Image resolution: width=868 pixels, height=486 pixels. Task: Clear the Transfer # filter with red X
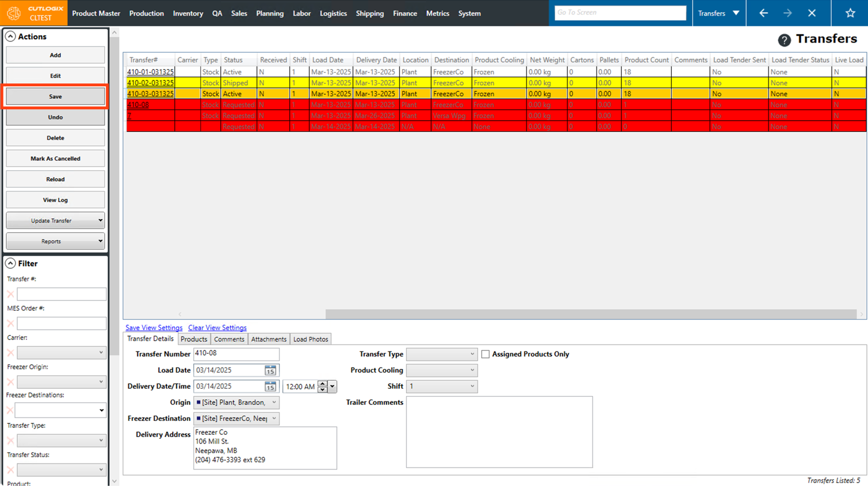(10, 294)
